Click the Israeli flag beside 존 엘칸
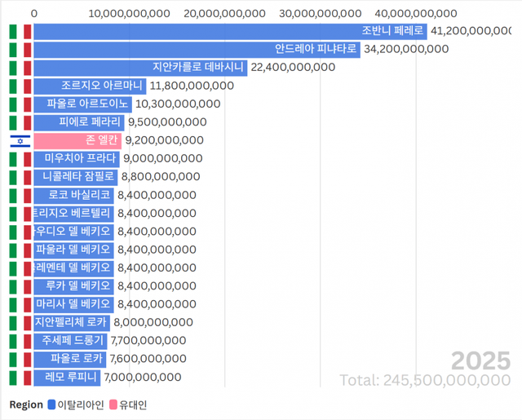 point(20,140)
